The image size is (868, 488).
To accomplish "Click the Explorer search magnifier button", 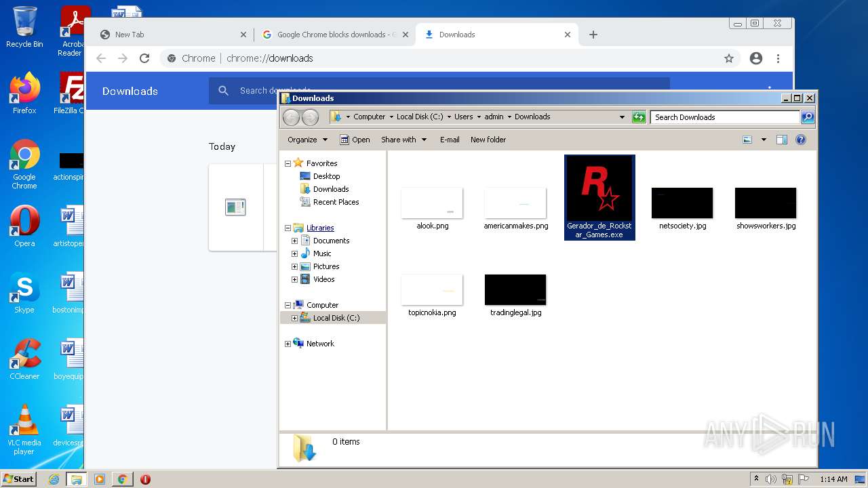I will tap(808, 117).
